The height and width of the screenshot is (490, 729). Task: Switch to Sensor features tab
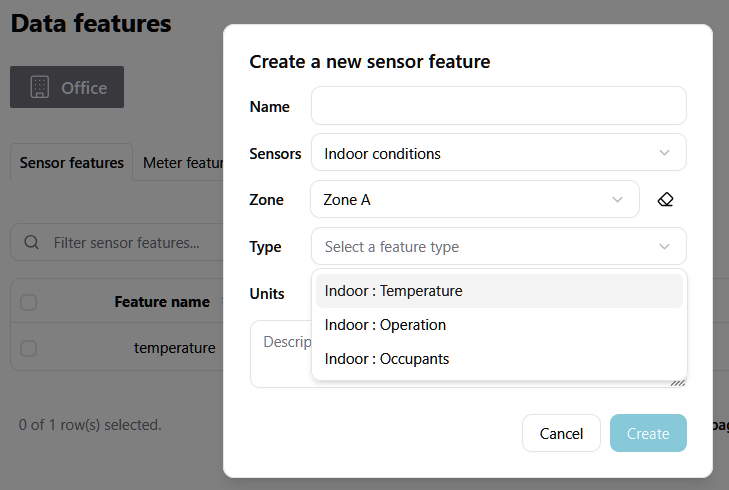coord(72,163)
